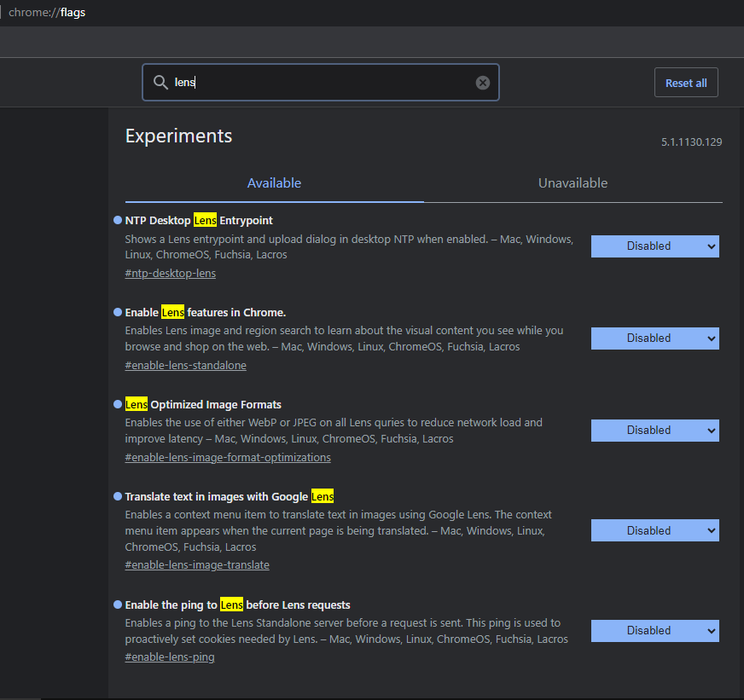Select Enable the ping to Lens title

tap(238, 605)
